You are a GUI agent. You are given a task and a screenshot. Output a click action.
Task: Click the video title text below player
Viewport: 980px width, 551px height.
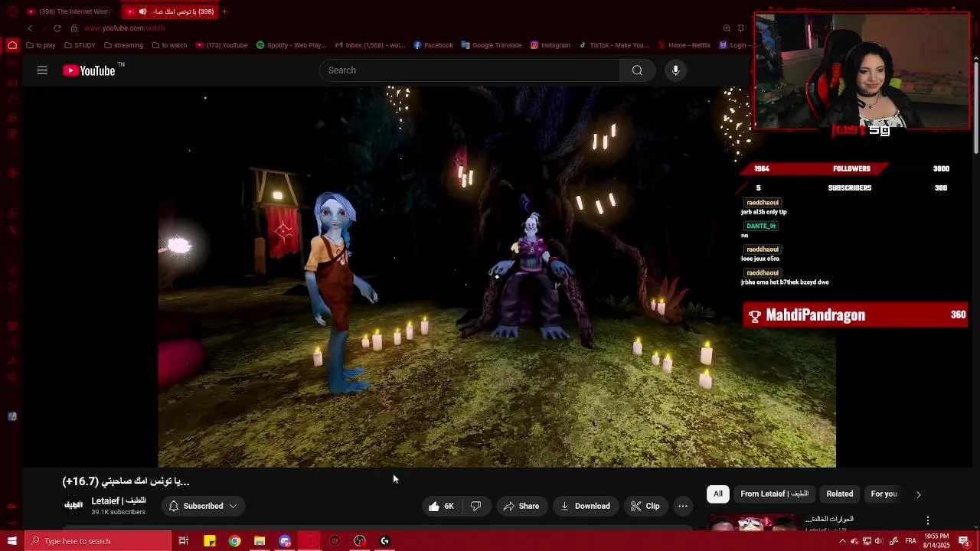click(126, 481)
